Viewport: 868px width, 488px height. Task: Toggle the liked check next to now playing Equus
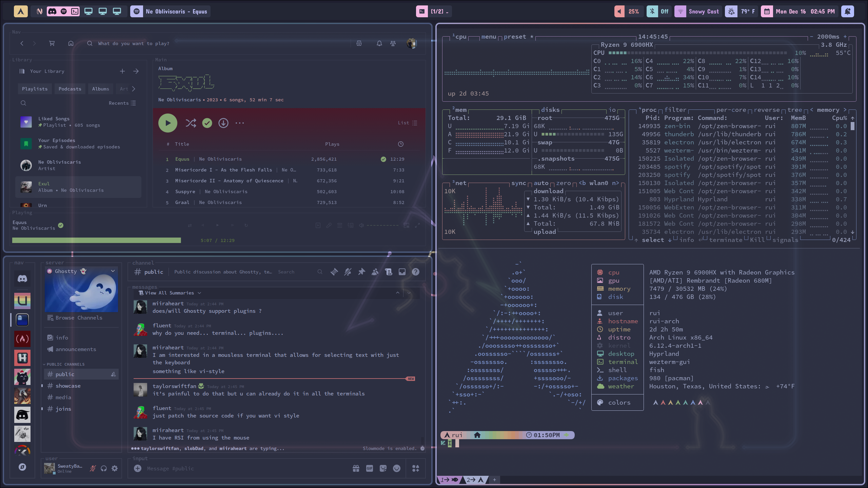click(61, 225)
